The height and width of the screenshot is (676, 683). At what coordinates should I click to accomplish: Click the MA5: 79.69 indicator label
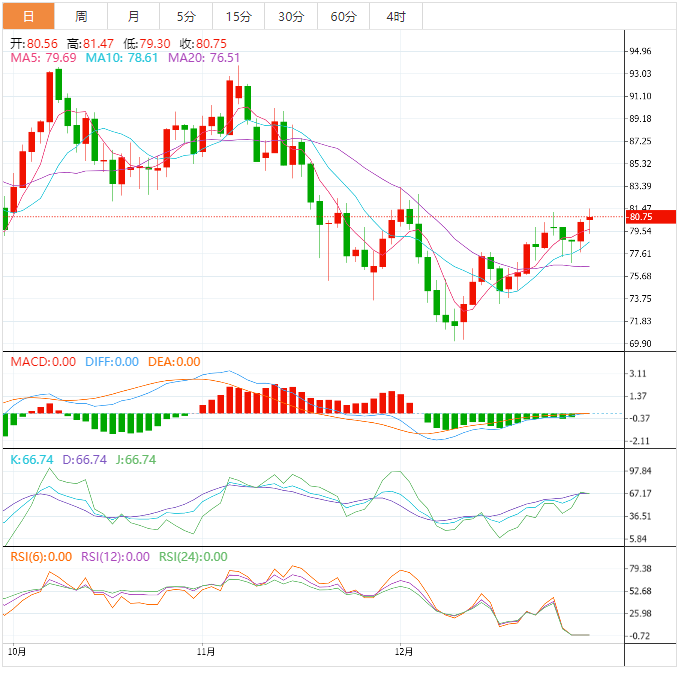(x=44, y=58)
